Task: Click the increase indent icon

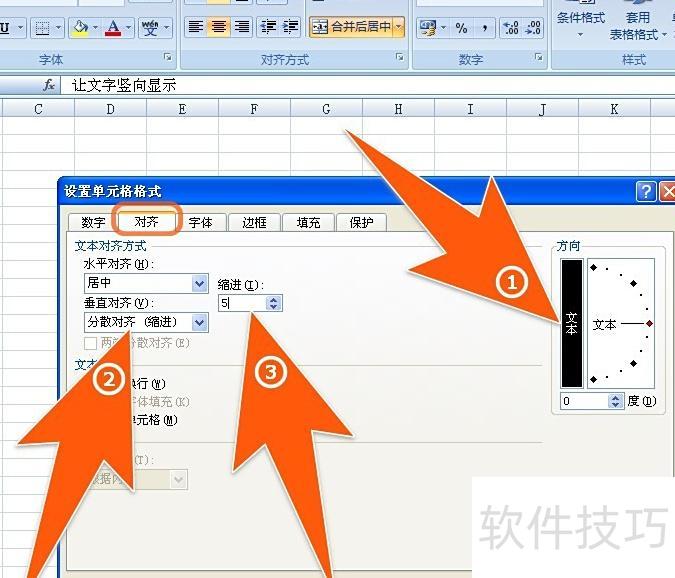Action: pyautogui.click(x=290, y=27)
